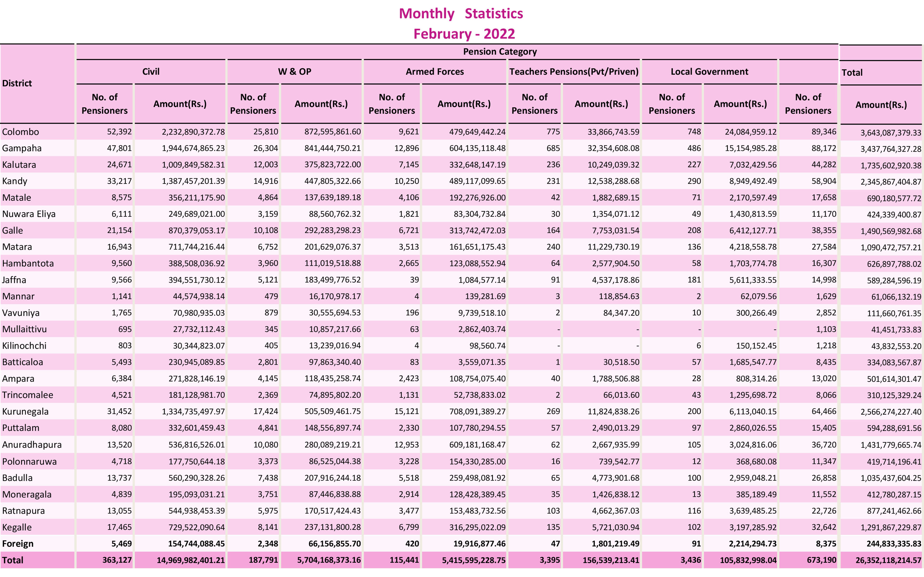Select Ratnapura teachers pensioners value 103

pyautogui.click(x=553, y=511)
